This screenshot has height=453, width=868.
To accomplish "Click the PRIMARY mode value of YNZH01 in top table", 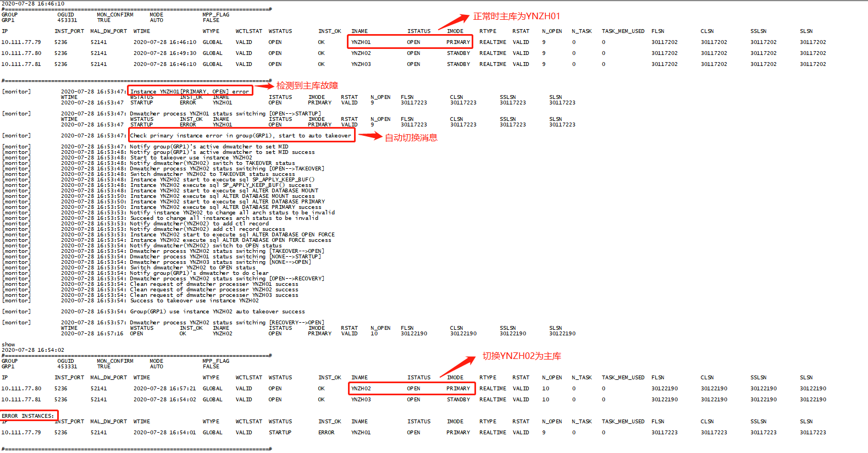I will (x=458, y=42).
